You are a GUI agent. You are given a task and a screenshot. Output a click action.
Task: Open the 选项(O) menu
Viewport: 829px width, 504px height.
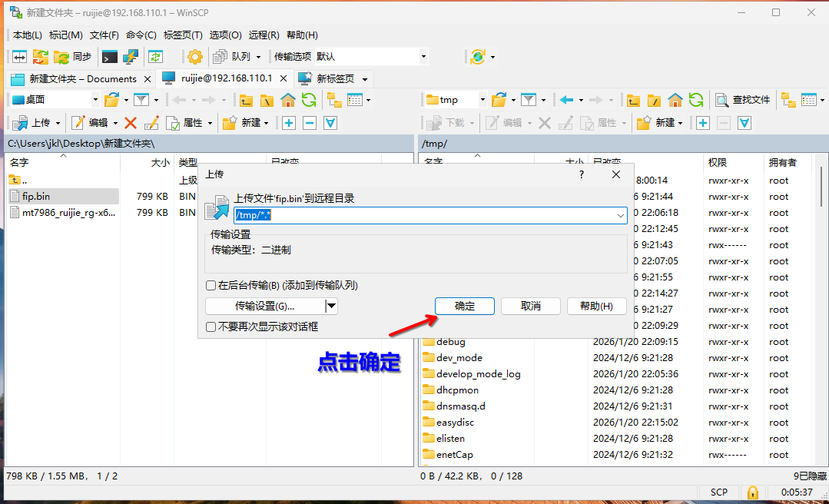pyautogui.click(x=224, y=35)
